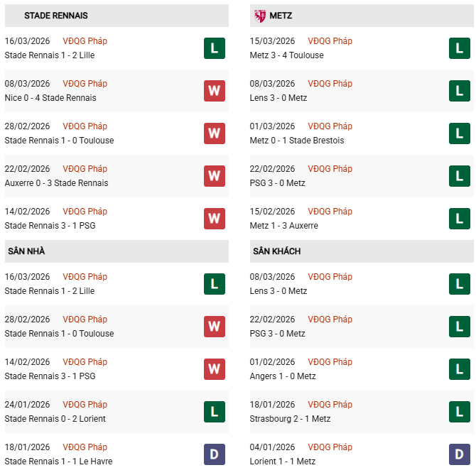Select the STADE RENNAIS header tab
476x475 pixels.
click(56, 16)
